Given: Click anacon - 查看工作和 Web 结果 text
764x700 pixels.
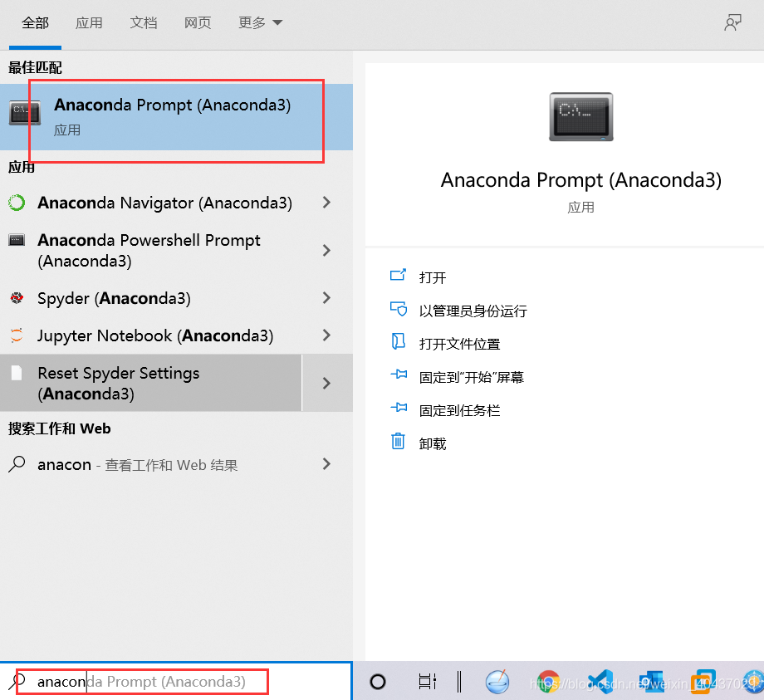Looking at the screenshot, I should coord(137,465).
